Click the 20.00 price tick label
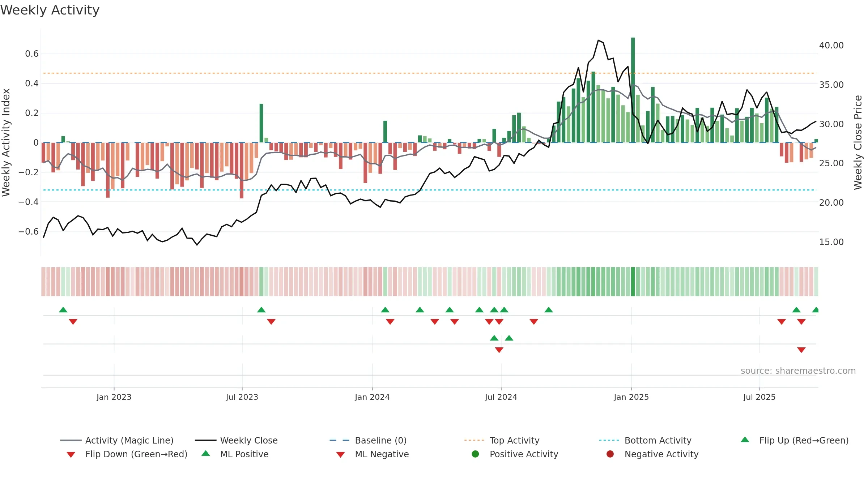 [831, 202]
